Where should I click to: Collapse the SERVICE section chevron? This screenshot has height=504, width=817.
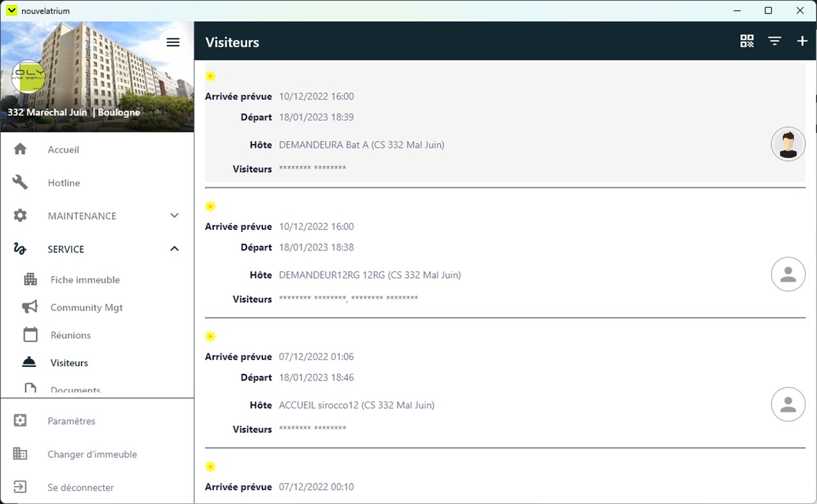point(174,249)
